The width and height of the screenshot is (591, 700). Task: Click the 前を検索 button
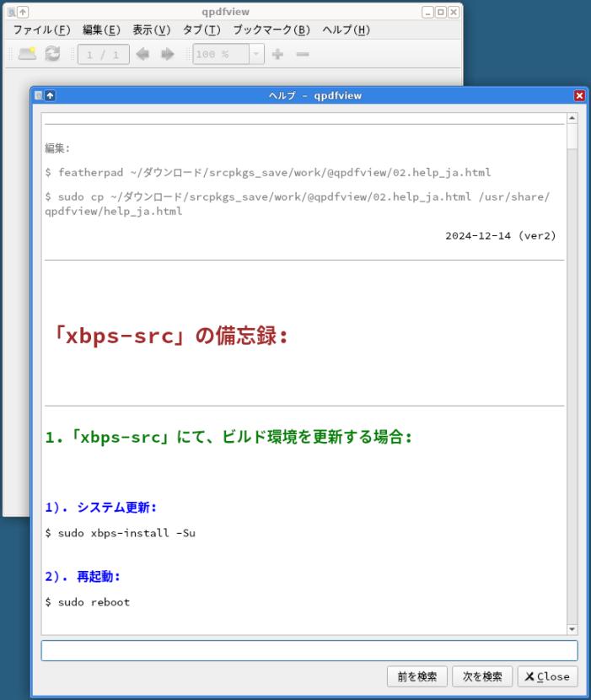pos(417,676)
